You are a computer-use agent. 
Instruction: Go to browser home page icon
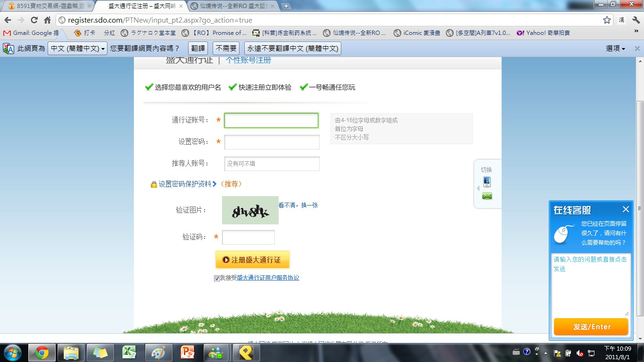tap(47, 20)
